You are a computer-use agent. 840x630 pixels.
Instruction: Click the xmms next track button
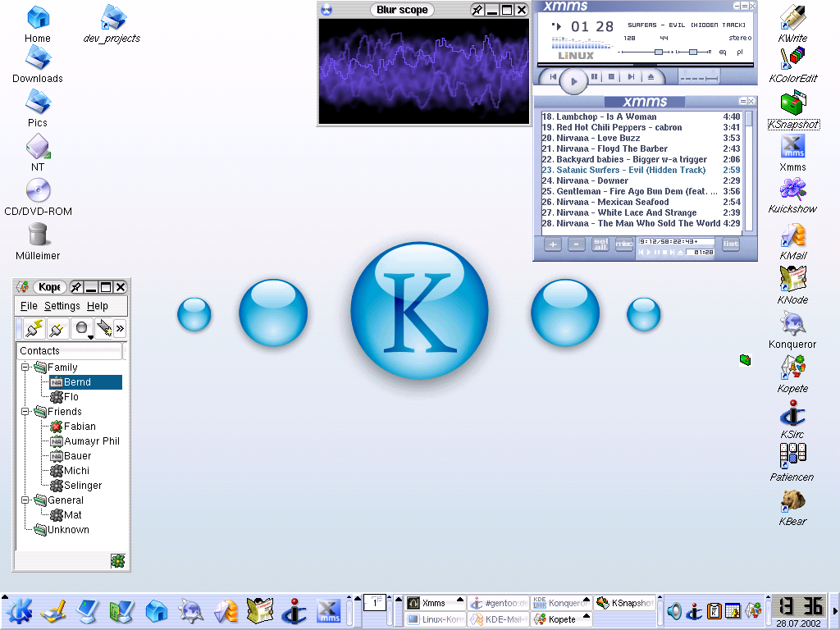pyautogui.click(x=631, y=77)
